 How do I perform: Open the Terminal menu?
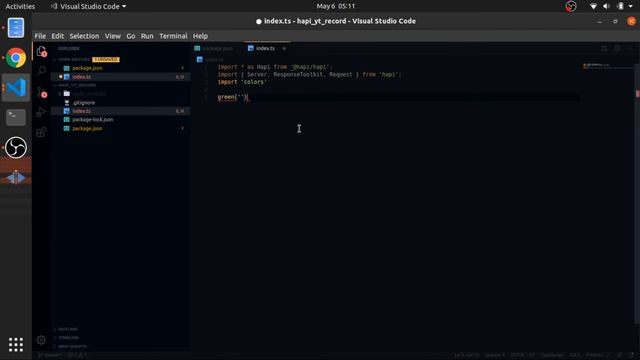173,36
